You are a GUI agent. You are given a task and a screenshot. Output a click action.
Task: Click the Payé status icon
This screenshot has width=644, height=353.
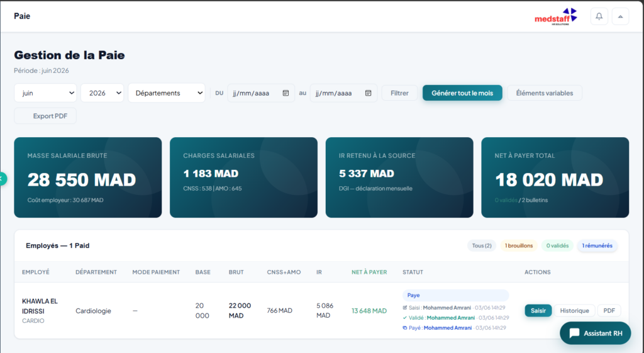(x=405, y=328)
